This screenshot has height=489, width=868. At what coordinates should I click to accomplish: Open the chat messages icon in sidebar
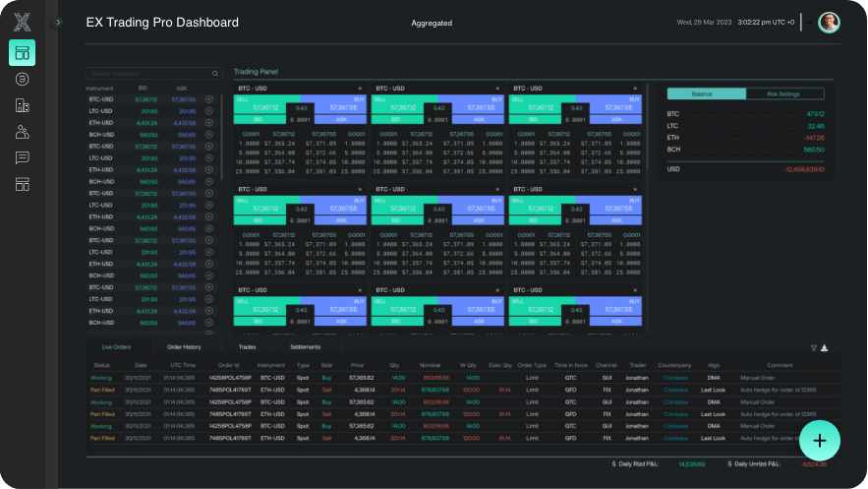pos(22,157)
